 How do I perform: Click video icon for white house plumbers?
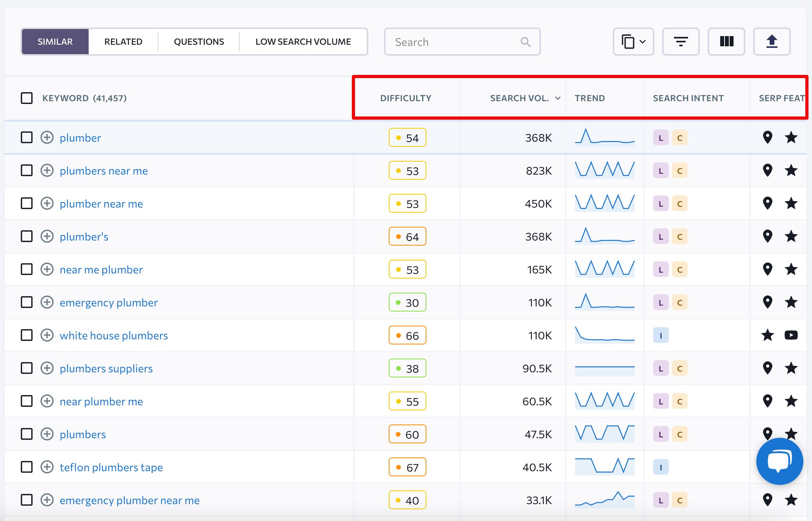(x=791, y=335)
